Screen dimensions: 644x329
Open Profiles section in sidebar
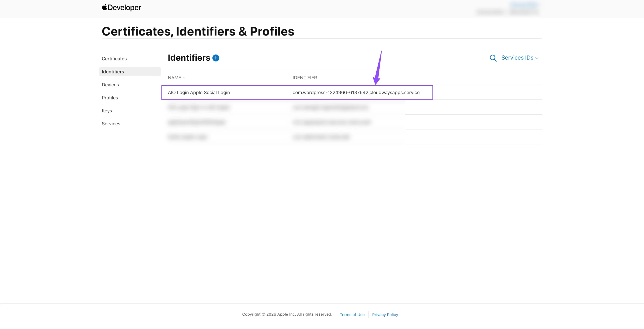(x=110, y=98)
